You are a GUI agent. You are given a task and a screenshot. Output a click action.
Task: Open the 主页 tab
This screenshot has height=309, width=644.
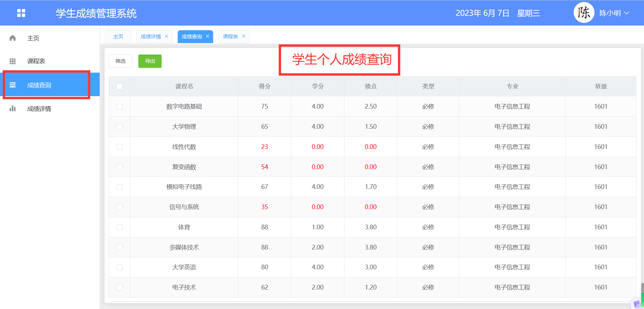pos(118,36)
